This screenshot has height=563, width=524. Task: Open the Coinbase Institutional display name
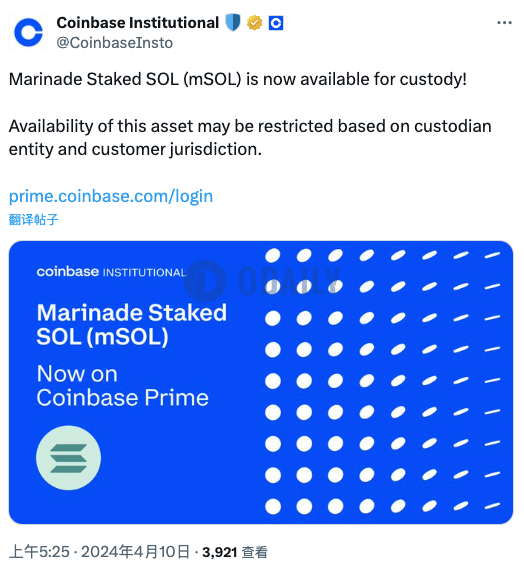click(138, 23)
